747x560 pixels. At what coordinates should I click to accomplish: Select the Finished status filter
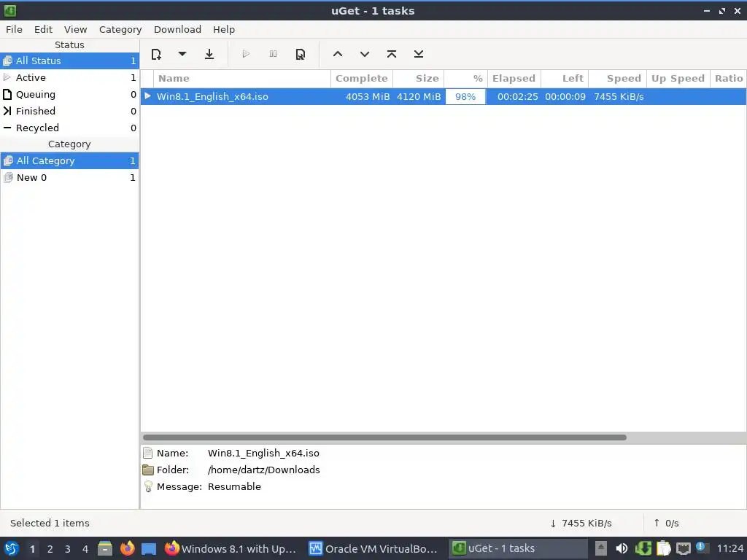point(69,111)
